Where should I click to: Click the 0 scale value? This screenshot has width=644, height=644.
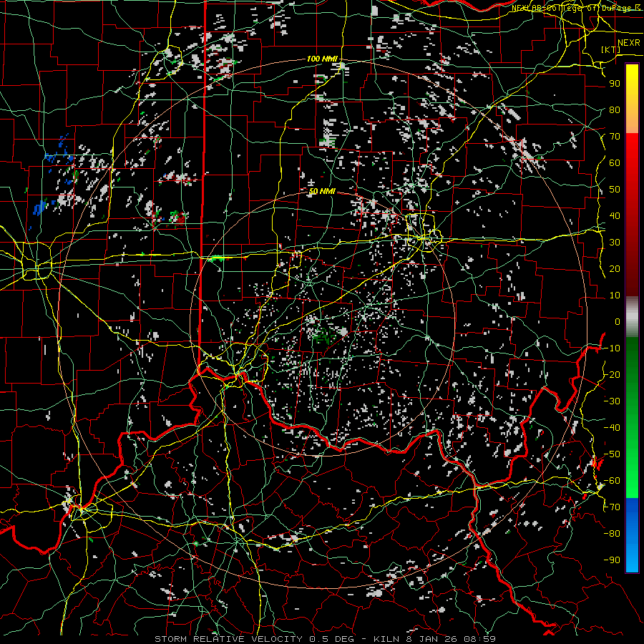618,321
